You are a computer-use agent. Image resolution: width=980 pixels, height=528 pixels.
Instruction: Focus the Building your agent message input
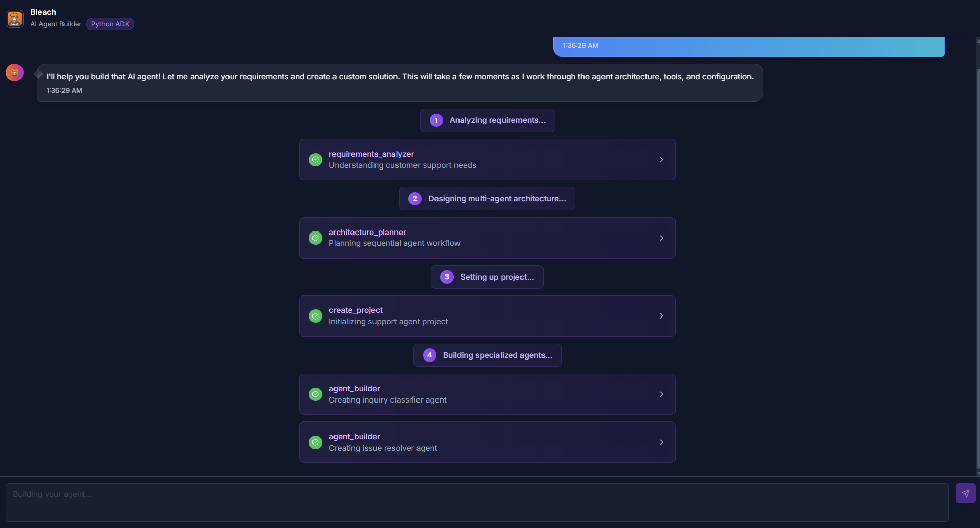(x=477, y=503)
